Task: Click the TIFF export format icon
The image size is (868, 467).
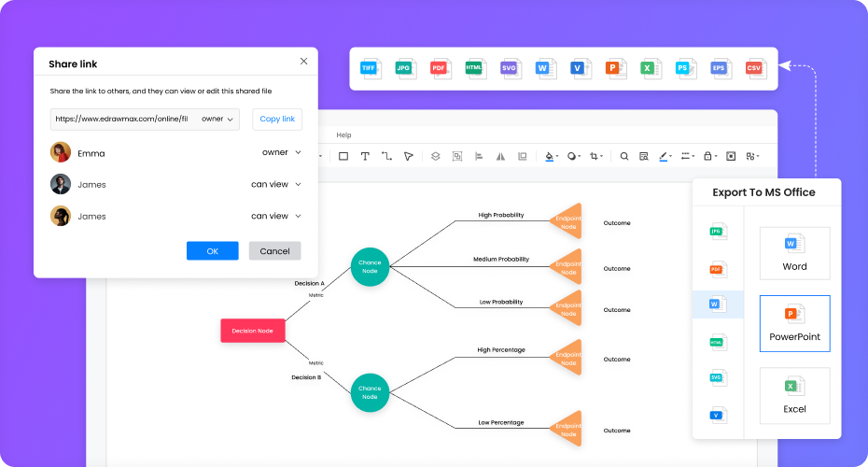Action: click(x=371, y=68)
